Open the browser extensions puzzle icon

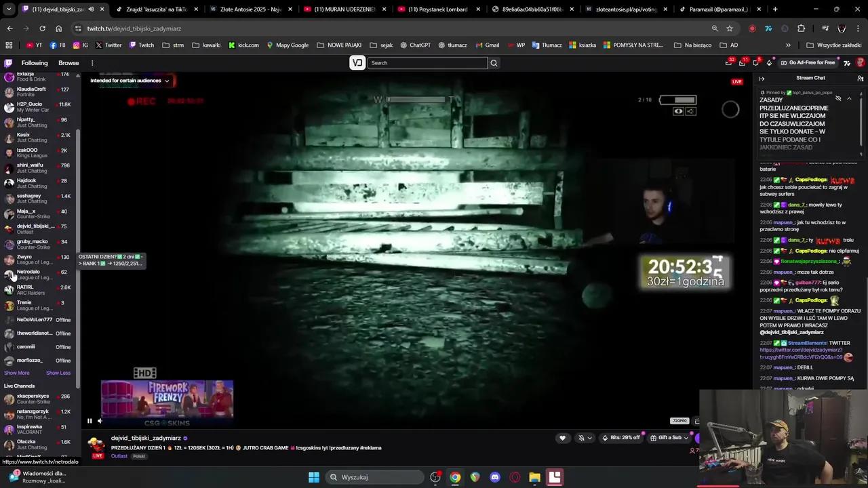(802, 28)
